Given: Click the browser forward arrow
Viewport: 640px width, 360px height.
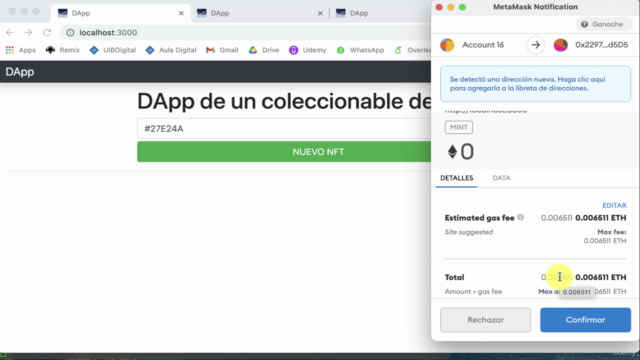Looking at the screenshot, I should (x=28, y=32).
